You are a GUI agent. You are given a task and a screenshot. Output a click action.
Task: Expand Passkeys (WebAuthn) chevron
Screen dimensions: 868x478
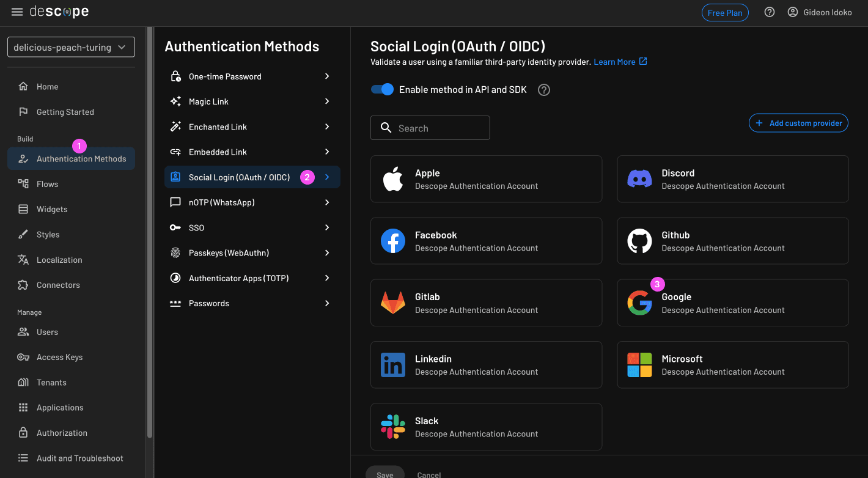point(327,252)
